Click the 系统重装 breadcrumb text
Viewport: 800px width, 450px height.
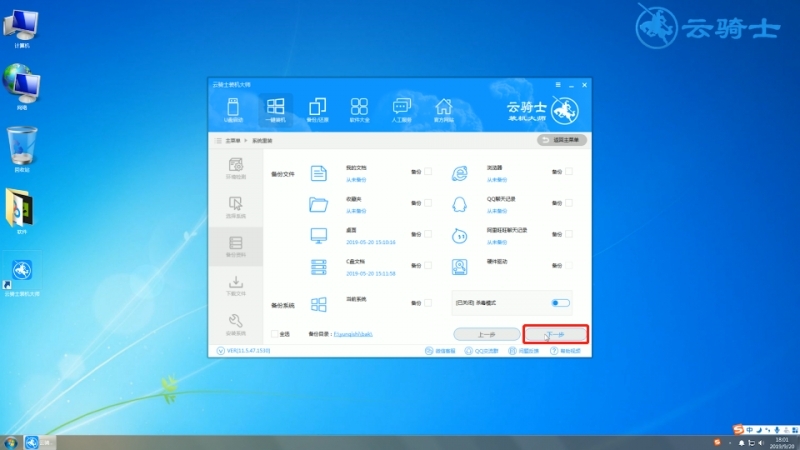coord(262,140)
